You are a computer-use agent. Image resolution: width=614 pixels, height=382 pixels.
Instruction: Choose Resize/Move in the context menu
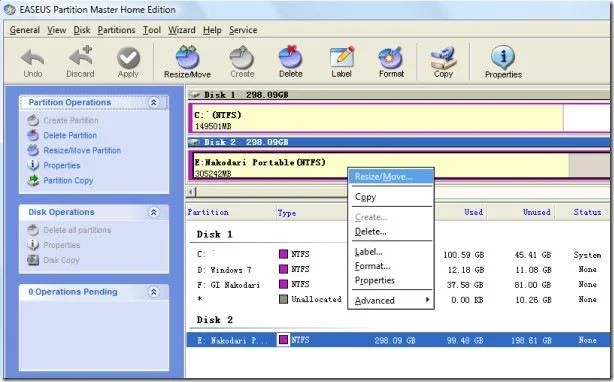coord(391,177)
